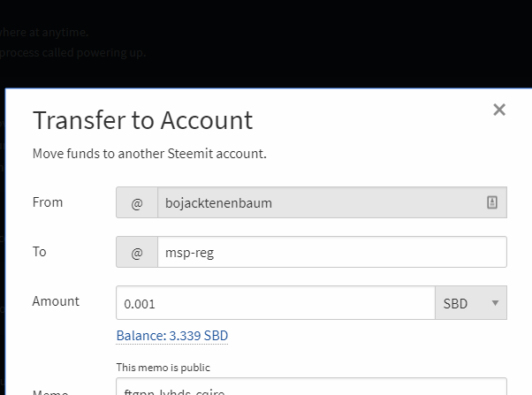Click 'Move funds to another Steemit account.' text
532x395 pixels.
click(x=149, y=154)
